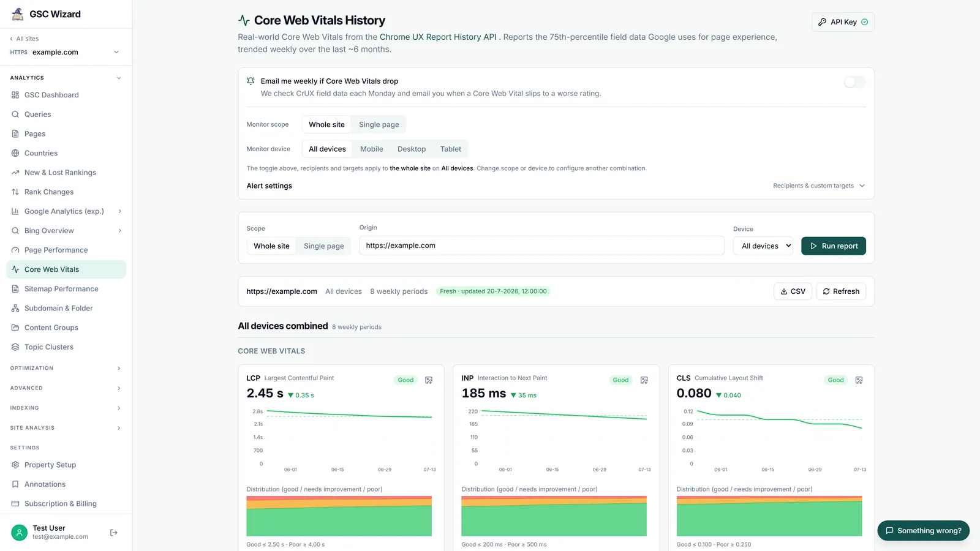980x551 pixels.
Task: Click the Fresh updated status badge
Action: point(493,291)
